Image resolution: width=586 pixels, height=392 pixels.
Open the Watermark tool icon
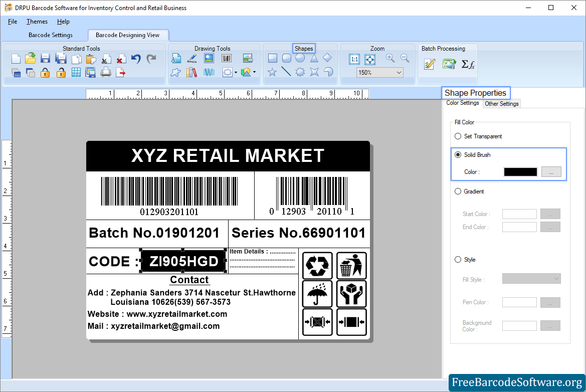[209, 72]
